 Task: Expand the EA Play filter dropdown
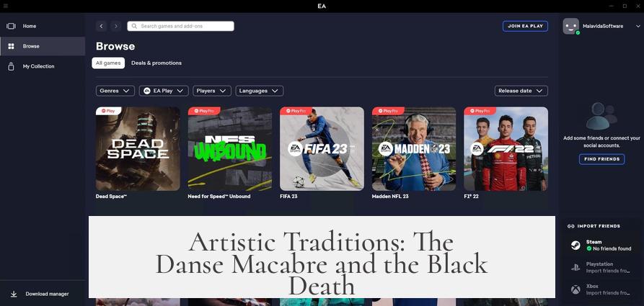[x=164, y=91]
